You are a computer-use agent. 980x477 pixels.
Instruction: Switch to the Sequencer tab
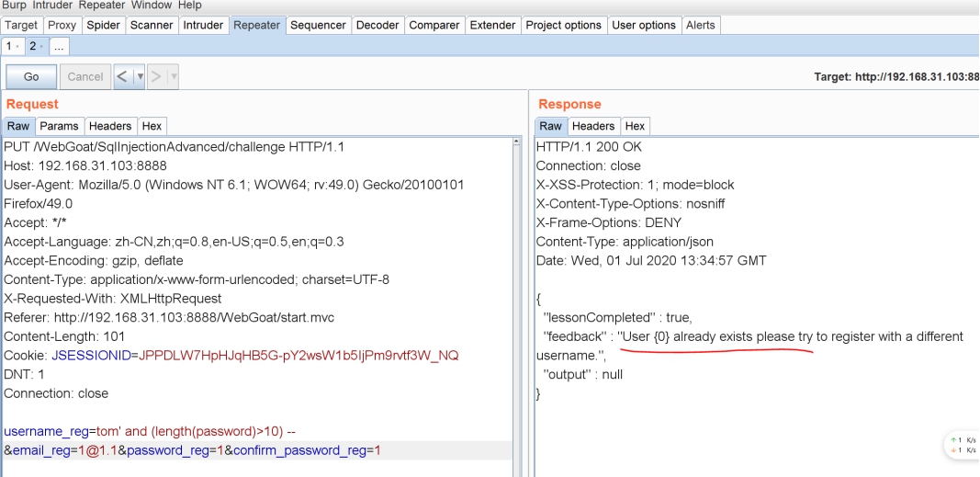318,25
